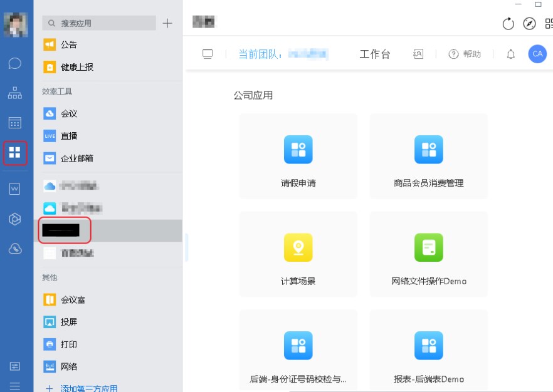This screenshot has height=392, width=553.
Task: Open the 健康上报 health report item
Action: tap(76, 67)
